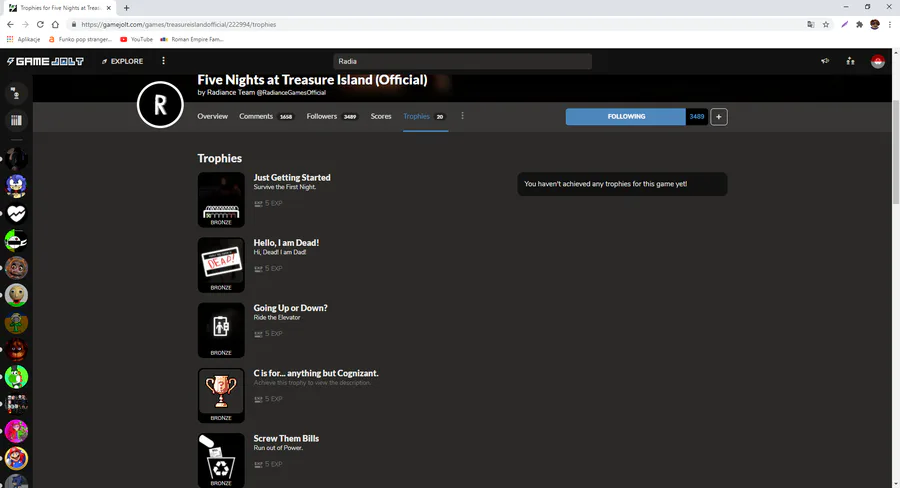Click the 3489 follower count
Image resolution: width=900 pixels, height=488 pixels.
[x=697, y=117]
